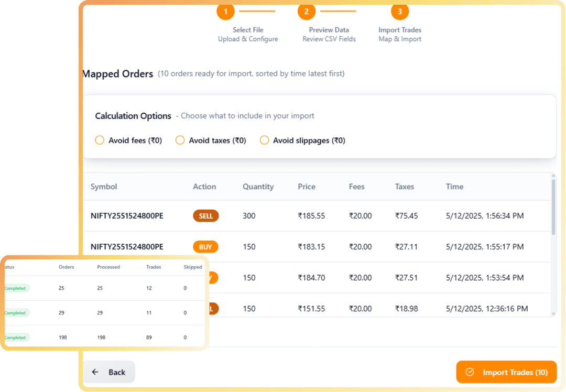Click the step 1 numbered circle icon
This screenshot has height=392, width=566.
click(225, 11)
